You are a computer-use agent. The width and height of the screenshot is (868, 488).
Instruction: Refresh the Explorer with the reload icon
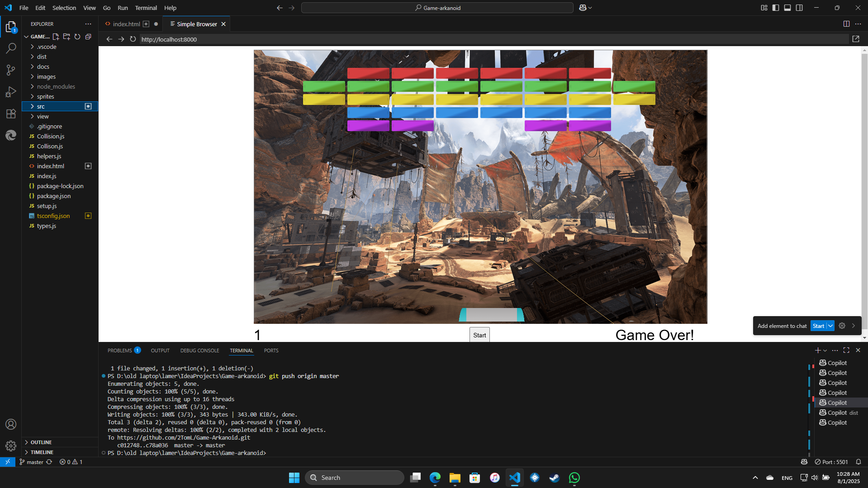(77, 37)
